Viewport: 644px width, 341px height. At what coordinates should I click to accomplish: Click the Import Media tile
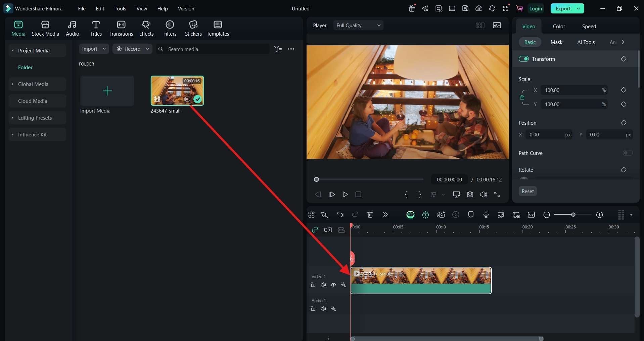(x=107, y=91)
